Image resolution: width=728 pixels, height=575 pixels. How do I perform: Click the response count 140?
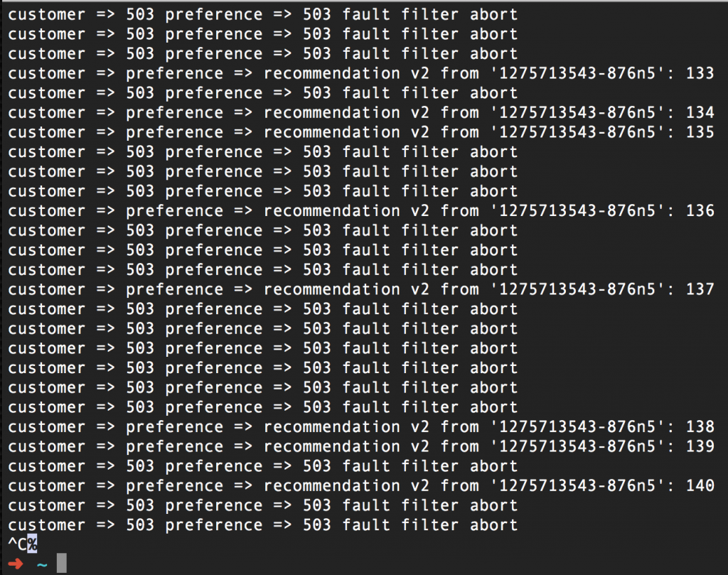700,485
